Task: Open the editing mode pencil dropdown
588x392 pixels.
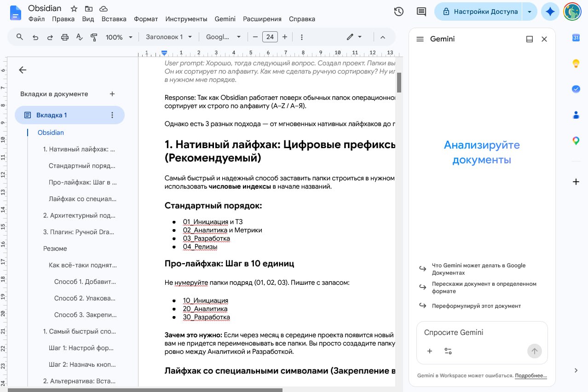Action: coord(354,37)
